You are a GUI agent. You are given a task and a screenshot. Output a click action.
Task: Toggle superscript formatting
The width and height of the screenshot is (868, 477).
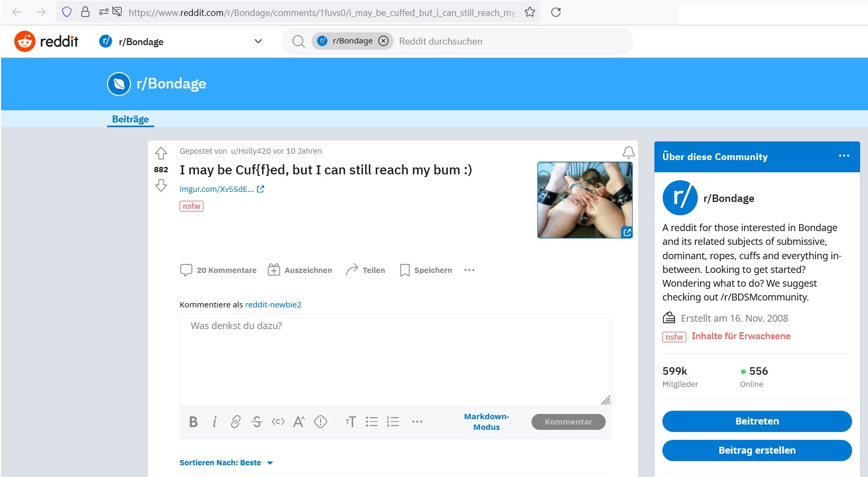[x=299, y=422]
